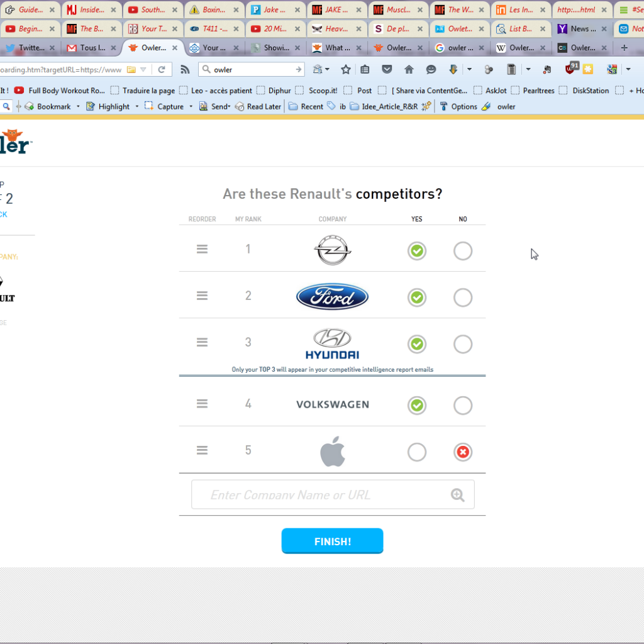Screen dimensions: 644x644
Task: Bookmark this page with the star icon
Action: pyautogui.click(x=345, y=69)
